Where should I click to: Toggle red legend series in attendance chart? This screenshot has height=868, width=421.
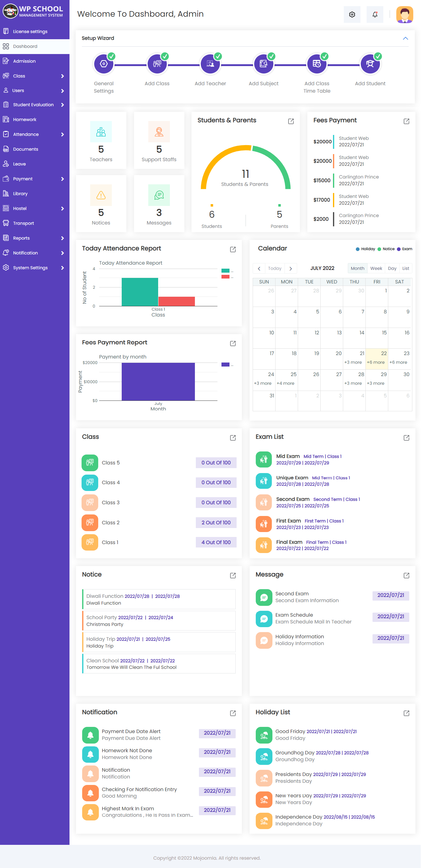click(x=225, y=277)
